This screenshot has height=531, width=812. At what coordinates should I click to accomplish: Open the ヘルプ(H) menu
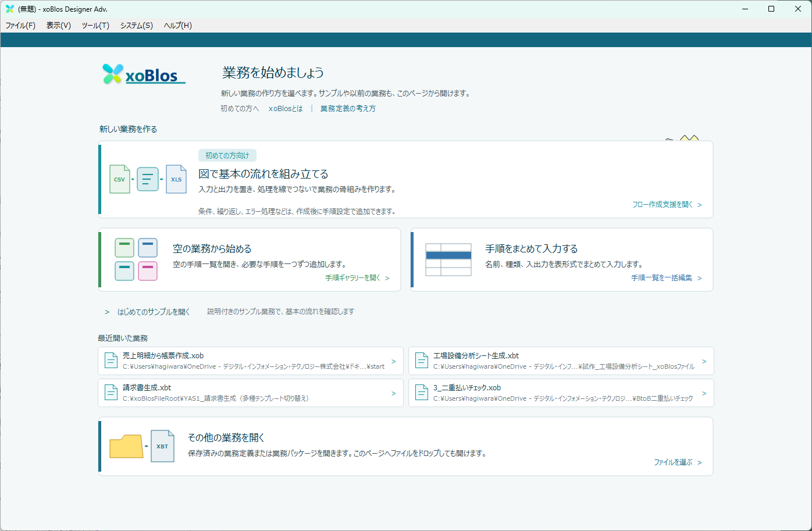click(178, 26)
